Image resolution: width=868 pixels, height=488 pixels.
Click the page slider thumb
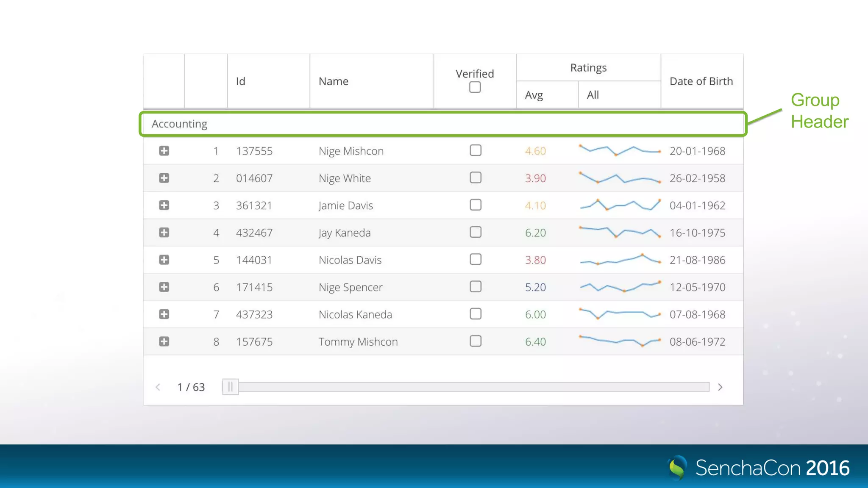(230, 387)
